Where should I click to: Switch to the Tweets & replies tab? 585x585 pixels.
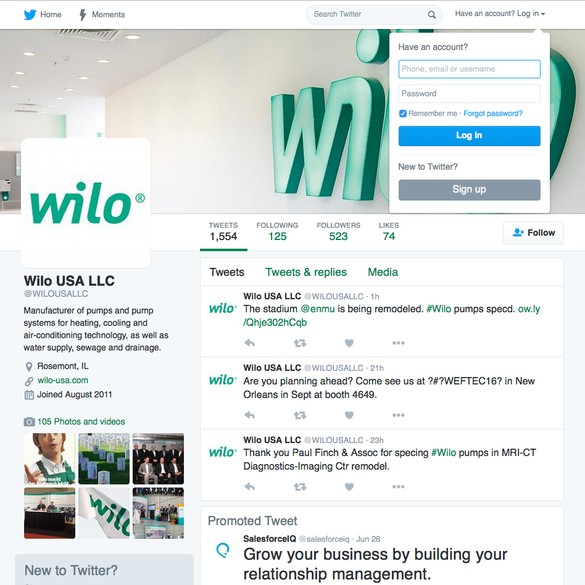(x=306, y=272)
